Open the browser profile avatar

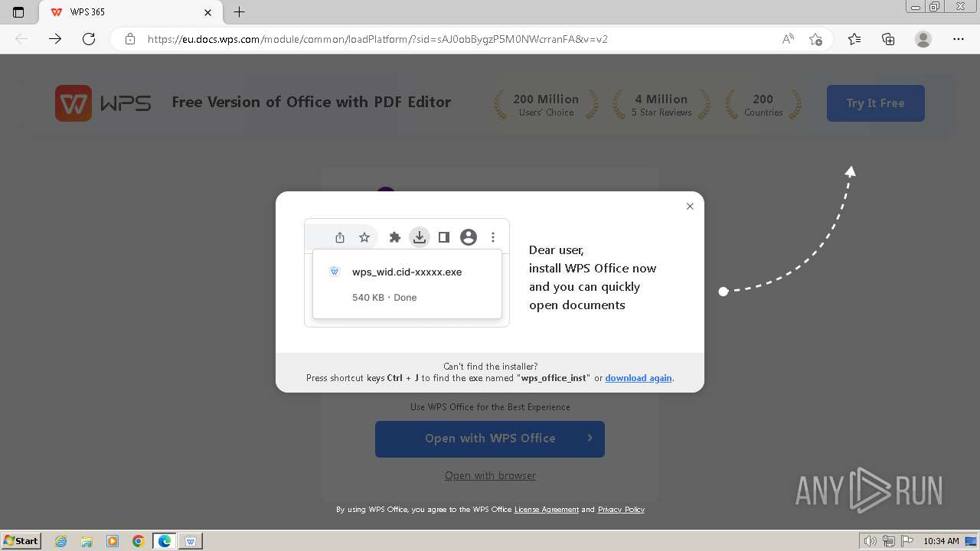[923, 39]
